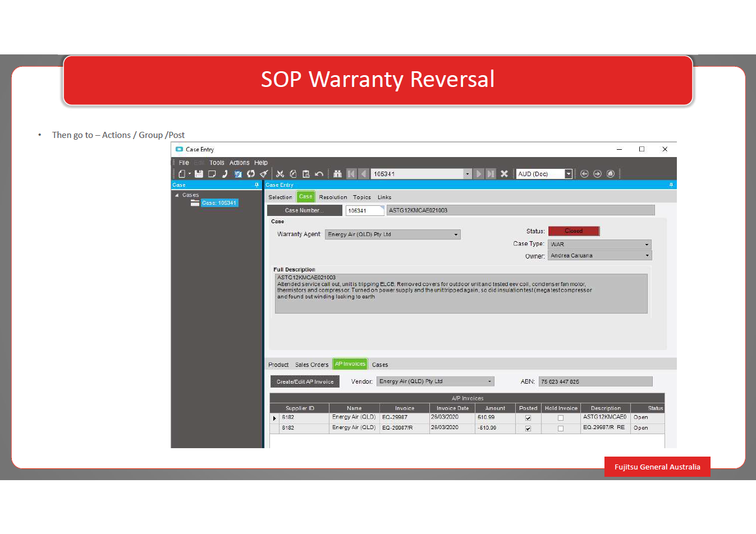This screenshot has width=756, height=534.
Task: Toggle Posted checkbox for invoice EQ-29987/R
Action: (x=528, y=429)
